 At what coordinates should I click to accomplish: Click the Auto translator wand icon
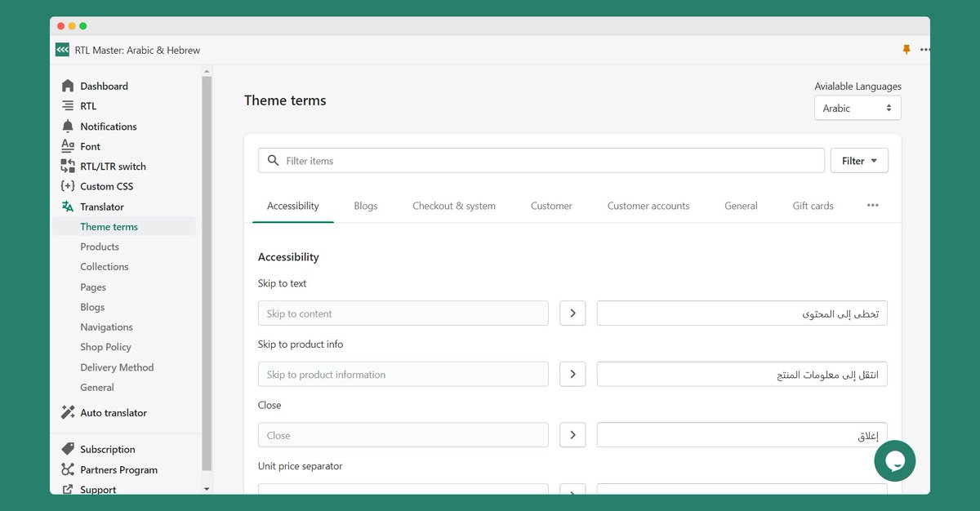click(x=68, y=412)
